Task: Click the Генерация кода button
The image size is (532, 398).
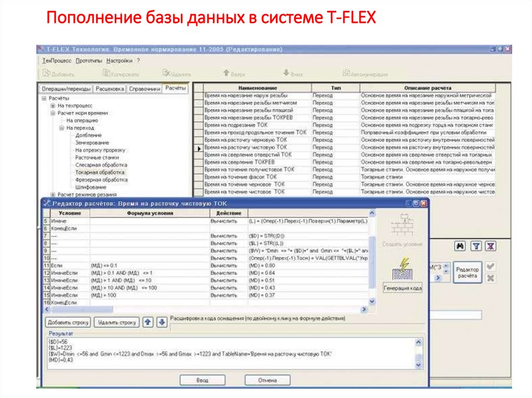Action: pyautogui.click(x=403, y=288)
